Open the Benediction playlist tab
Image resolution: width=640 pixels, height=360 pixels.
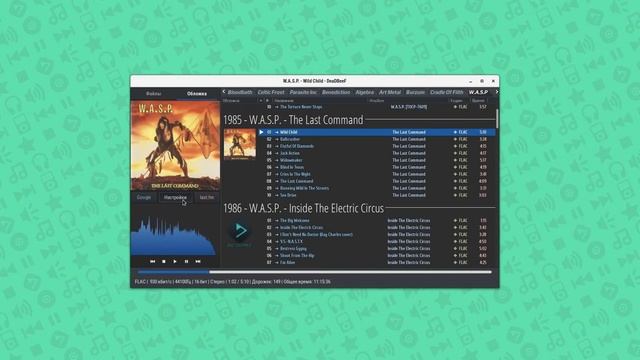pyautogui.click(x=336, y=92)
